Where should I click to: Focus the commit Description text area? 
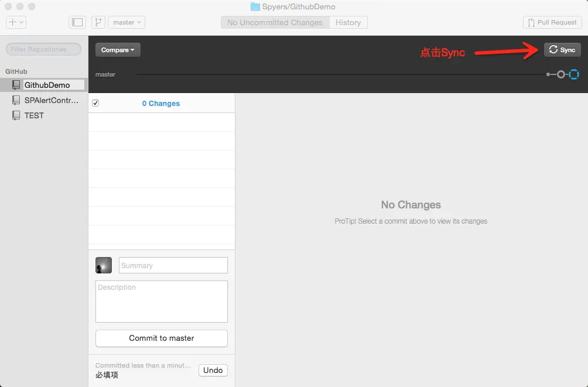[162, 302]
